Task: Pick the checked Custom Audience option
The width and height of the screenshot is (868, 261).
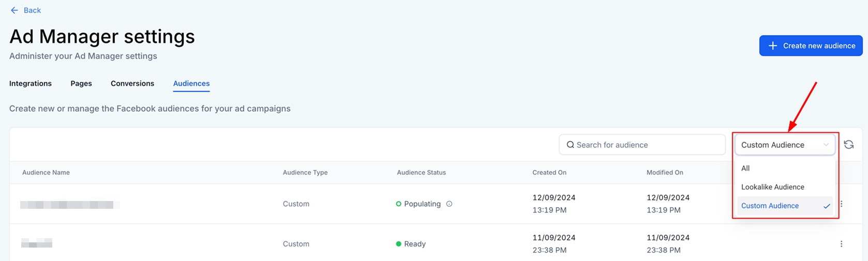Action: pyautogui.click(x=770, y=206)
